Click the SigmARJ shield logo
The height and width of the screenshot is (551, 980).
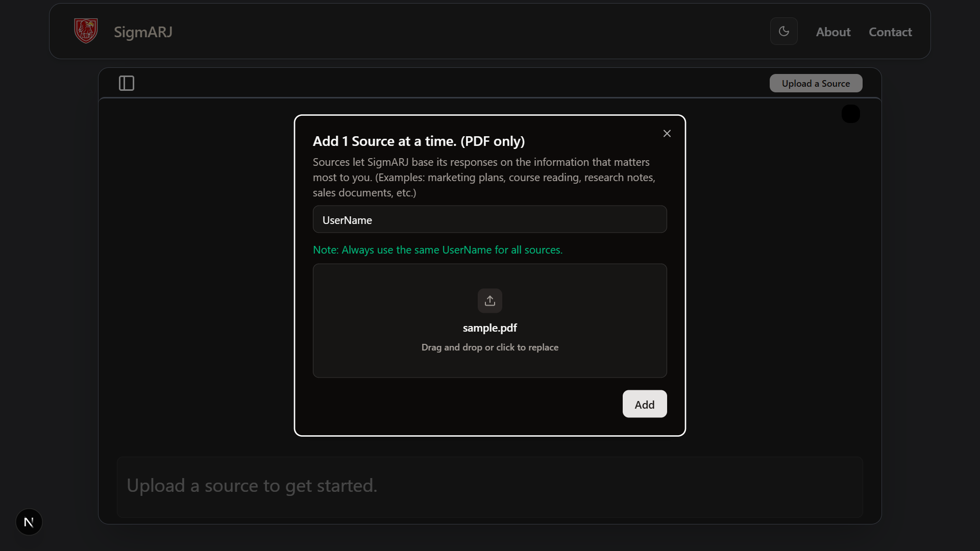tap(85, 31)
